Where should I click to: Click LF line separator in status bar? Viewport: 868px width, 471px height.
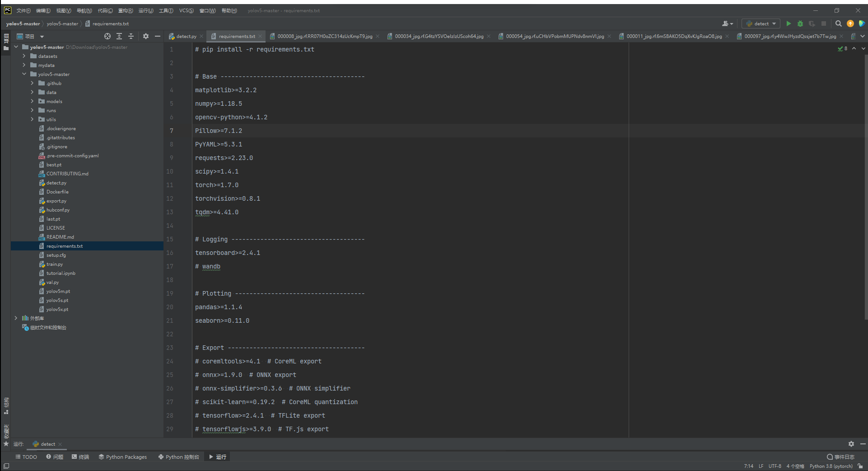click(x=761, y=466)
